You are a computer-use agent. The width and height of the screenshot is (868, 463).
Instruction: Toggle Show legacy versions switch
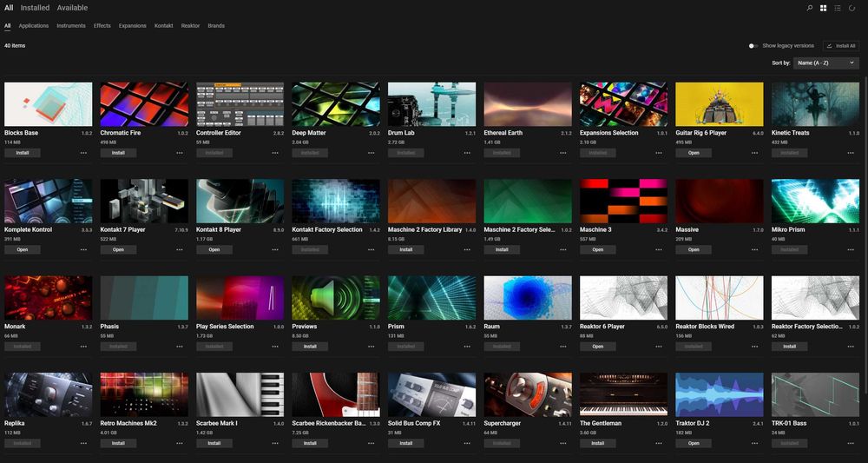[x=753, y=46]
